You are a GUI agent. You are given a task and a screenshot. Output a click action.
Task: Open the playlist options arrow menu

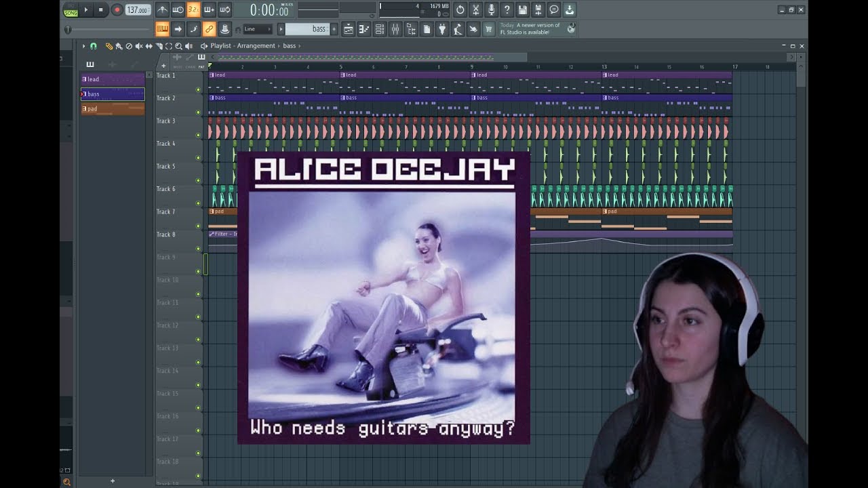click(83, 46)
